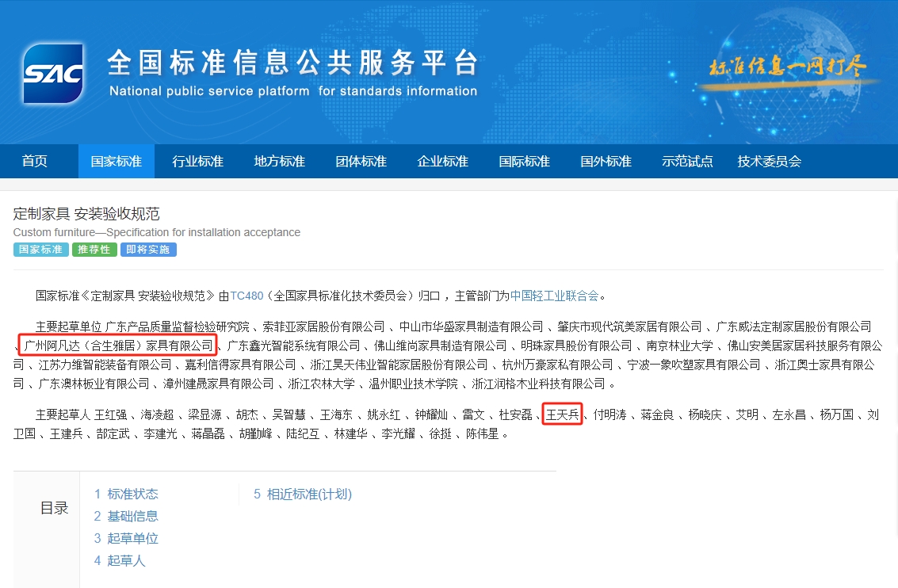The height and width of the screenshot is (588, 898).
Task: Click drafter name 付明涛
Action: tap(610, 414)
